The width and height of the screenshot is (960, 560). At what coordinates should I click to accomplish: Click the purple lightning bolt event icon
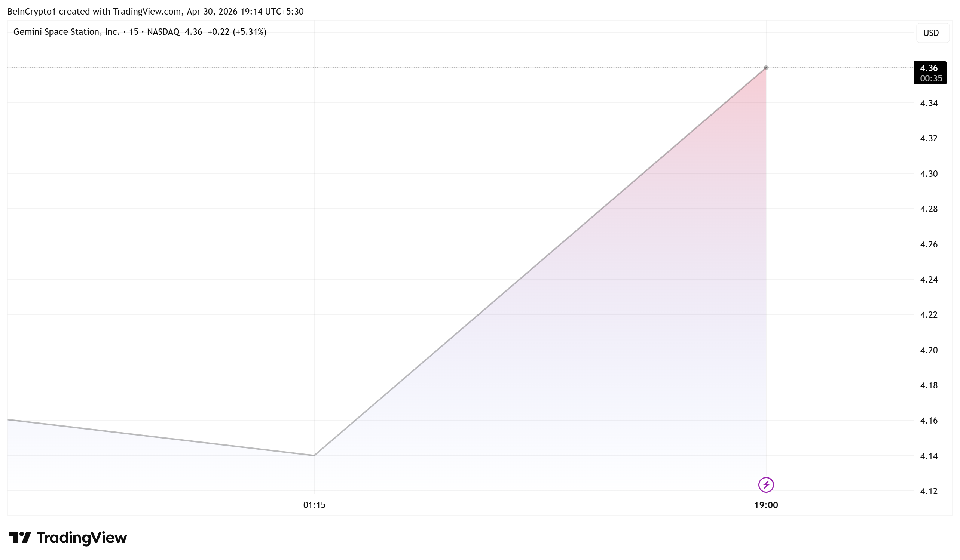[x=766, y=484]
